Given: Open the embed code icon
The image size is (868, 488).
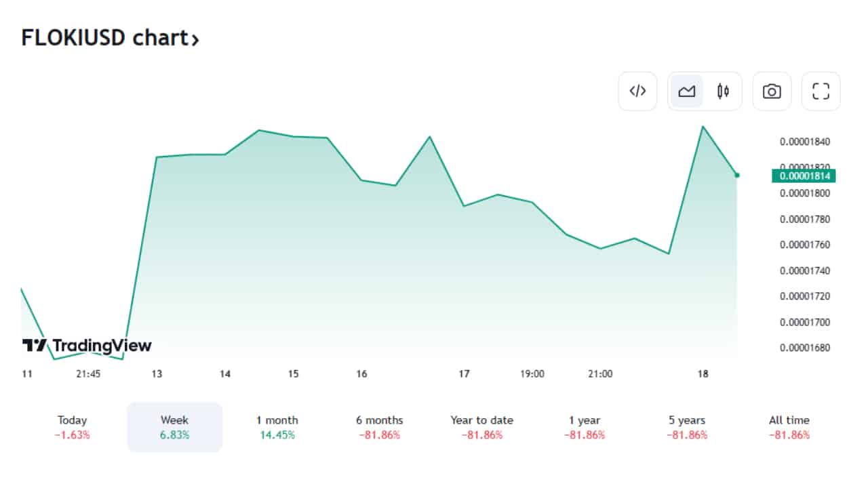Looking at the screenshot, I should coord(637,91).
